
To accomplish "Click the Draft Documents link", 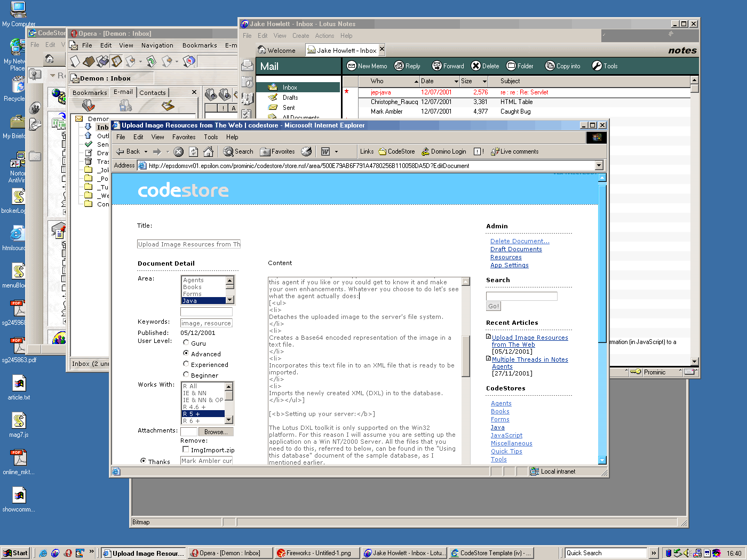I will [516, 249].
